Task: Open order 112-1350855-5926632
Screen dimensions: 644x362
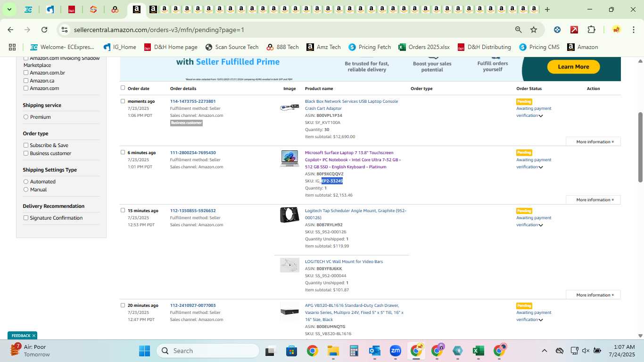Action: tap(193, 211)
